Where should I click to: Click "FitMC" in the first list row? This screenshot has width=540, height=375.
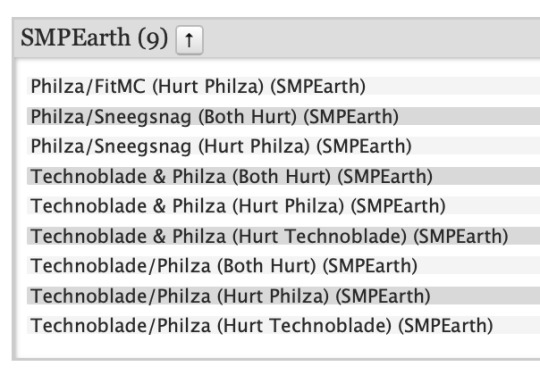120,86
